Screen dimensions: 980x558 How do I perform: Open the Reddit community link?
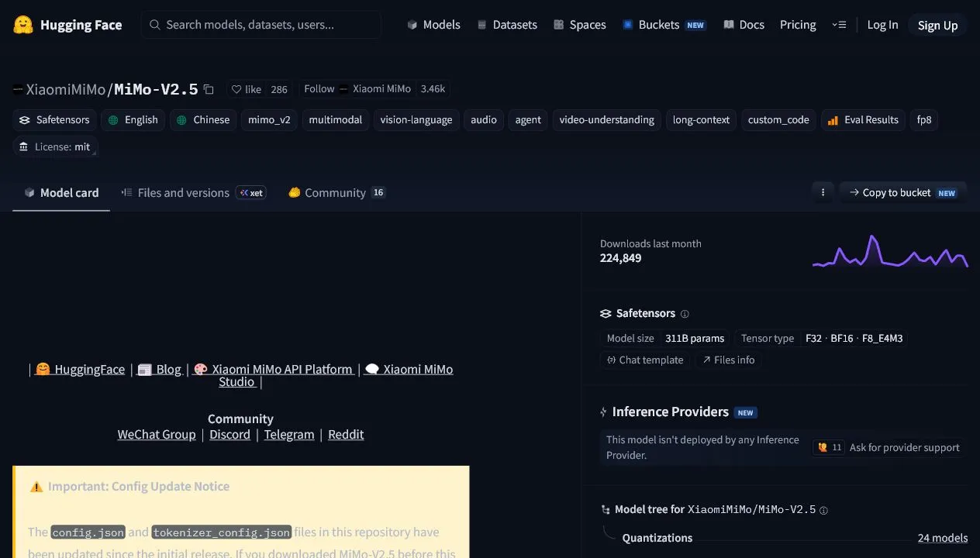point(346,435)
